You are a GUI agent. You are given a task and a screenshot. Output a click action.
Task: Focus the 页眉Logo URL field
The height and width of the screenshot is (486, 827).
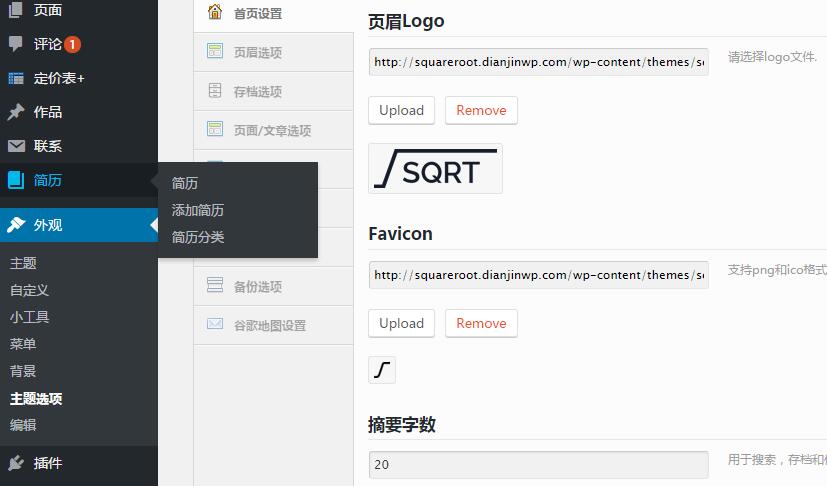point(538,62)
